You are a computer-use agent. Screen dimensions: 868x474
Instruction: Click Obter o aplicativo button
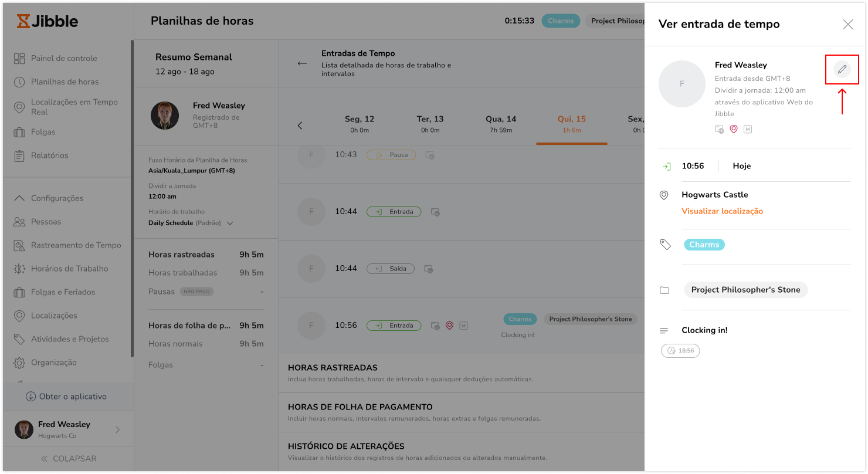[x=67, y=397]
